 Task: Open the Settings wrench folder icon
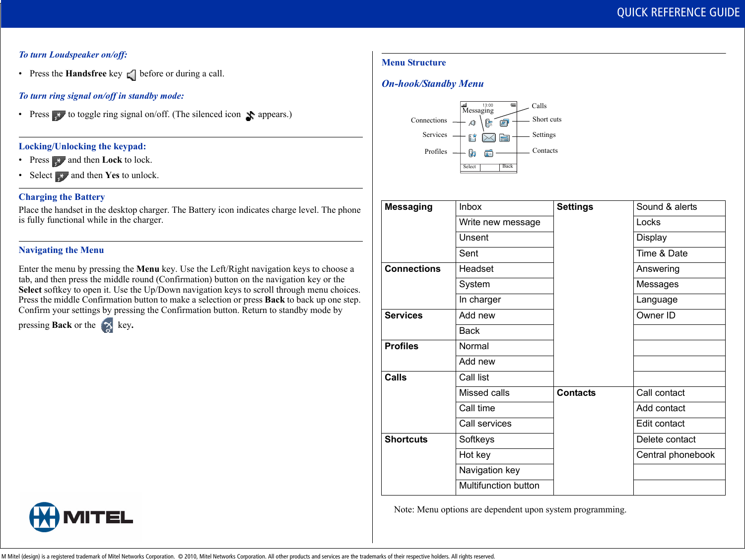pos(504,137)
